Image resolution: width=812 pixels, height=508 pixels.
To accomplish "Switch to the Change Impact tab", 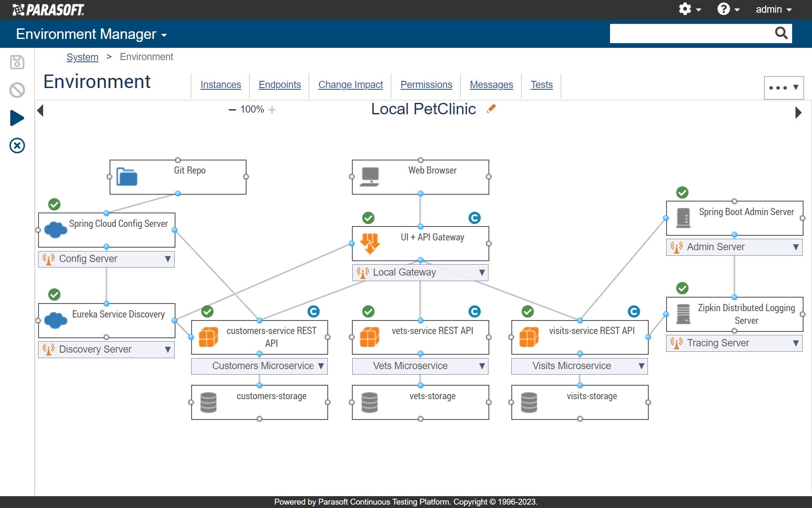I will click(x=350, y=85).
